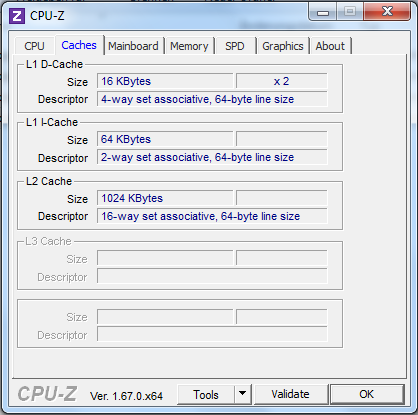Click the 2-way set associative descriptor field
This screenshot has width=418, height=415.
pyautogui.click(x=212, y=157)
